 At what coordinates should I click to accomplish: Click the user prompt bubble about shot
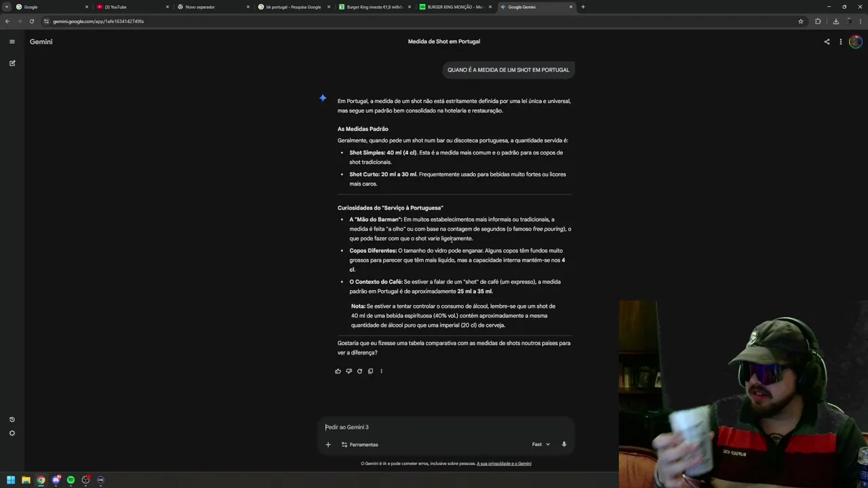point(509,70)
